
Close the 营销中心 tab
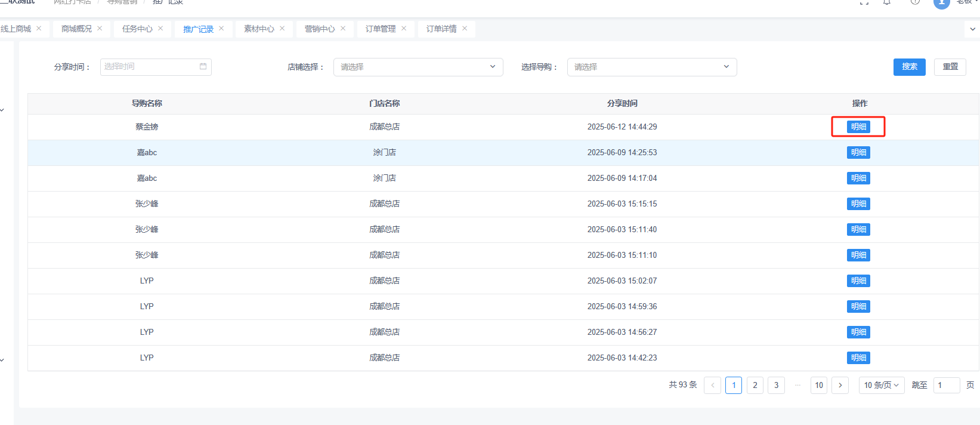343,29
